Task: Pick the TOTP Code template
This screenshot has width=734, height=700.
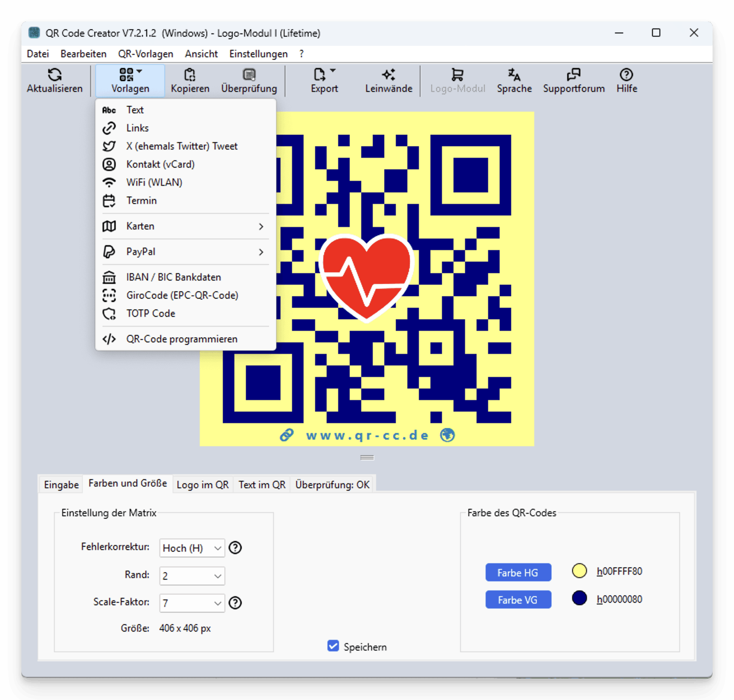Action: [x=185, y=314]
